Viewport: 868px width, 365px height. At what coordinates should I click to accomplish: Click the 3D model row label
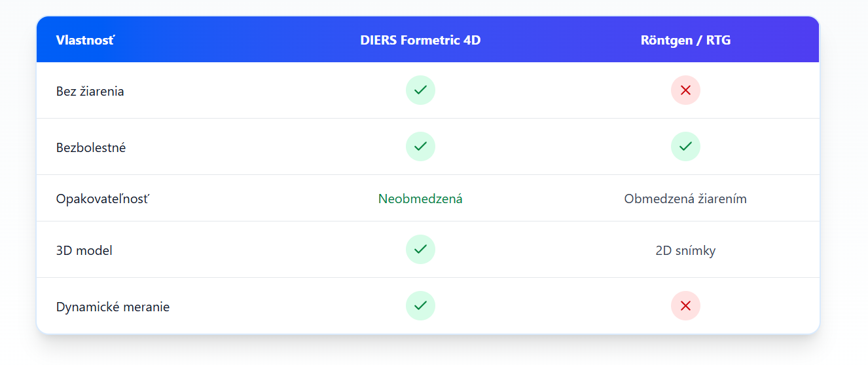click(x=84, y=250)
